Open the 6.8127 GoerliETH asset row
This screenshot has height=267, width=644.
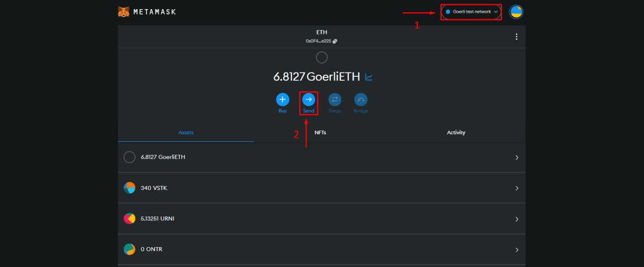coord(321,157)
